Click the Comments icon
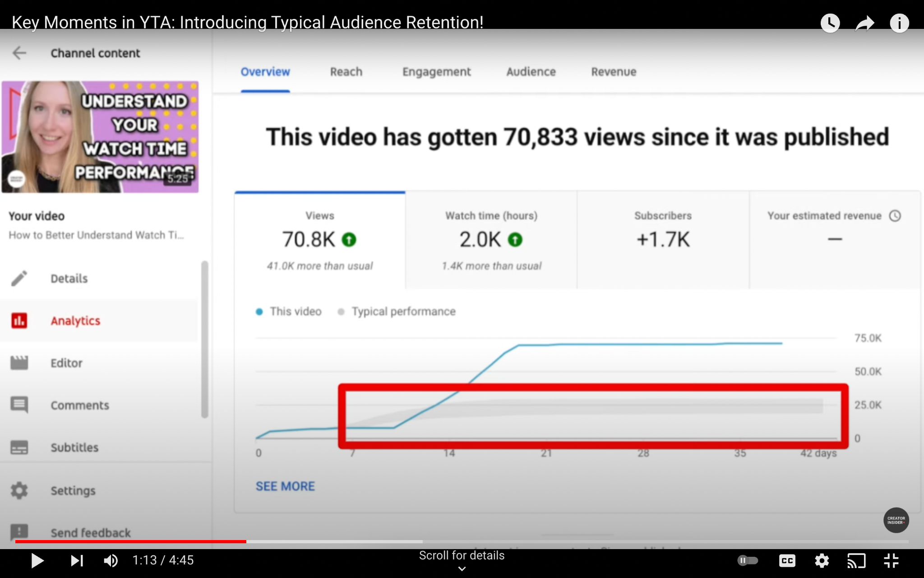Screen dimensions: 924x578 coord(19,405)
